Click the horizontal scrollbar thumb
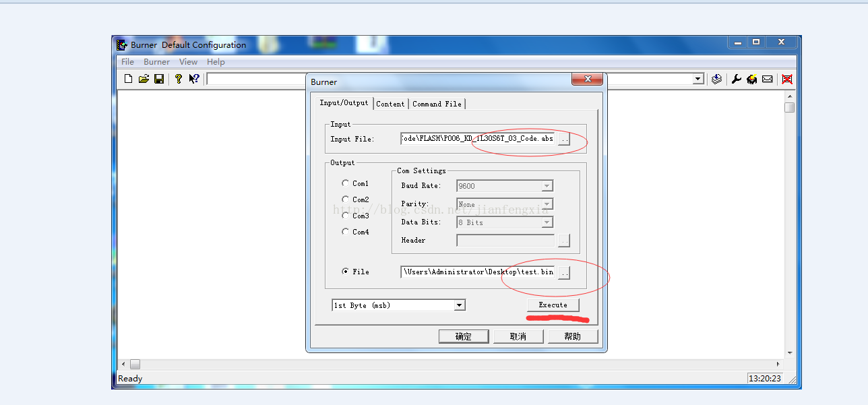 (135, 365)
